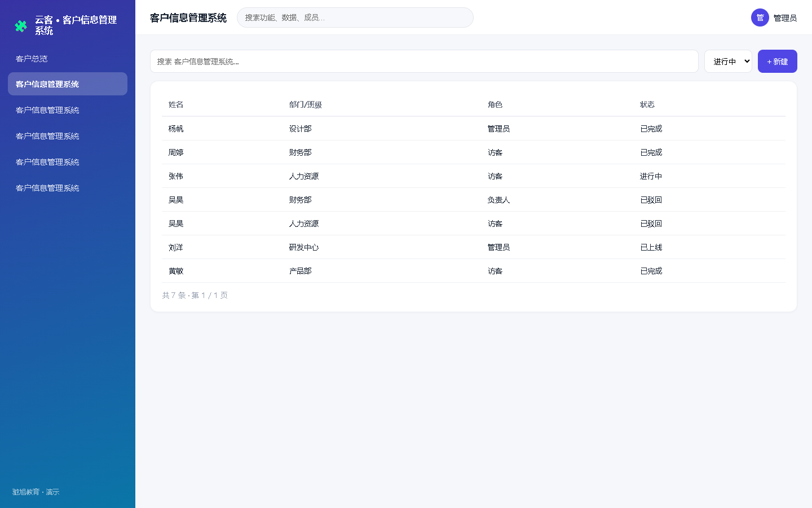The width and height of the screenshot is (812, 508).
Task: Open the 进行中 status filter dropdown
Action: 728,62
